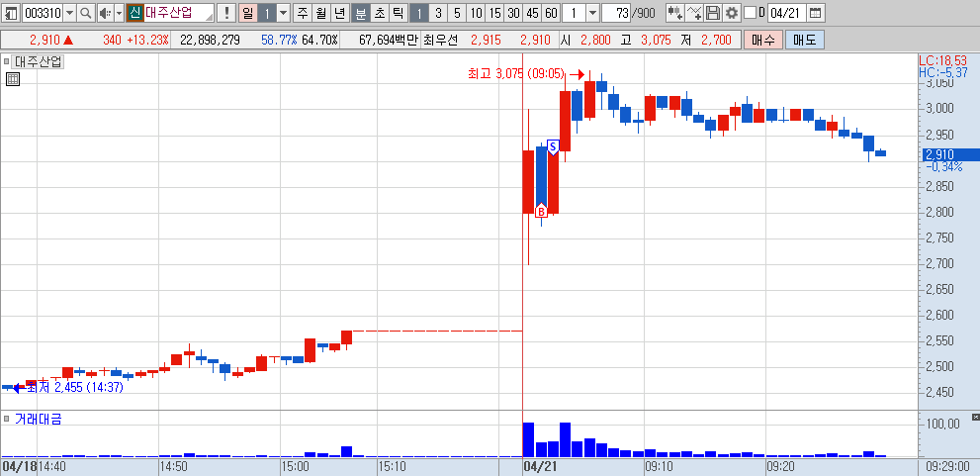Choose the 5-minute interval button
Viewport: 980px width, 476px height.
457,13
